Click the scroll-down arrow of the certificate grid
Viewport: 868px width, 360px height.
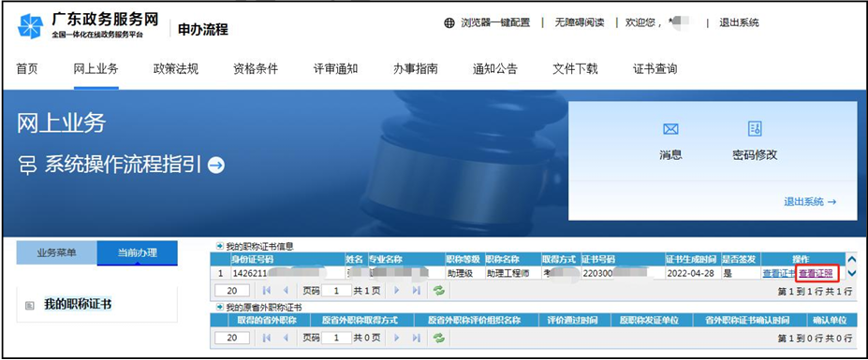click(851, 273)
